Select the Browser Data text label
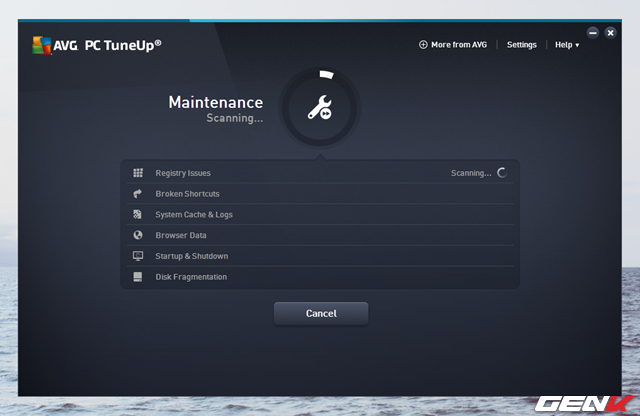 coord(181,235)
